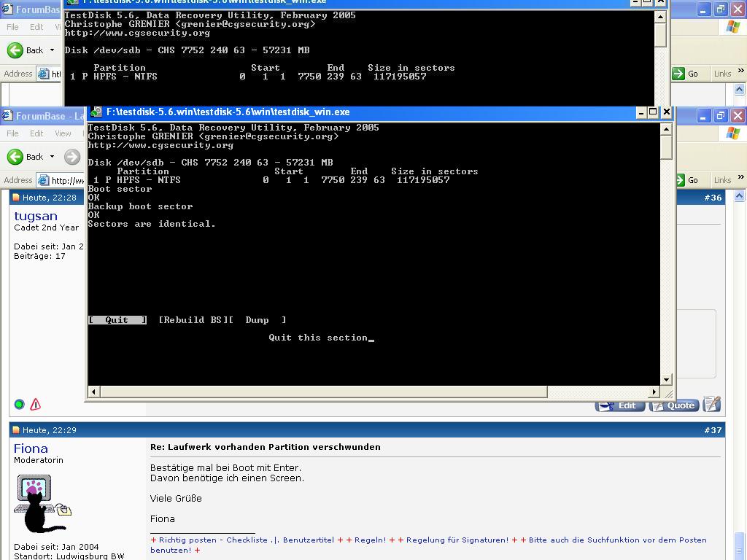Click post status icon beside Heute, 22:29

[x=16, y=430]
